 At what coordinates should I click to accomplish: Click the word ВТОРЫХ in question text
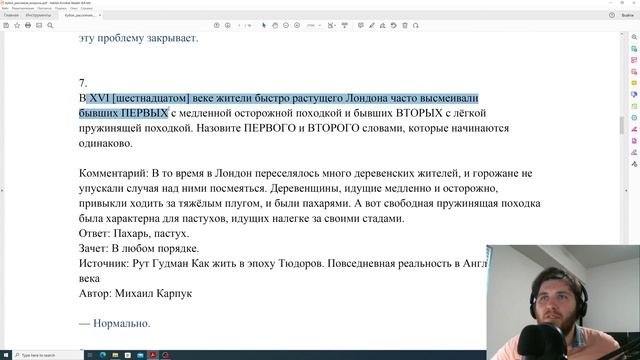(419, 113)
